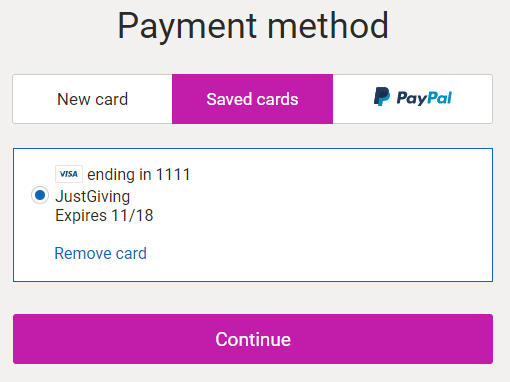Click the blue dot of the selected radio
The image size is (510, 382).
40,195
